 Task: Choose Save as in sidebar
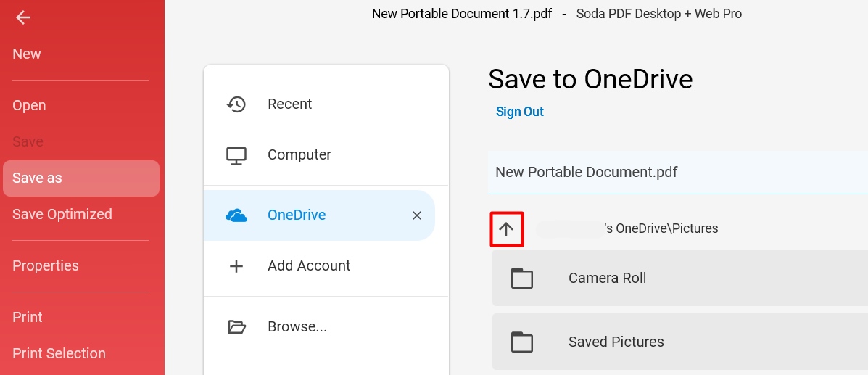pos(80,178)
